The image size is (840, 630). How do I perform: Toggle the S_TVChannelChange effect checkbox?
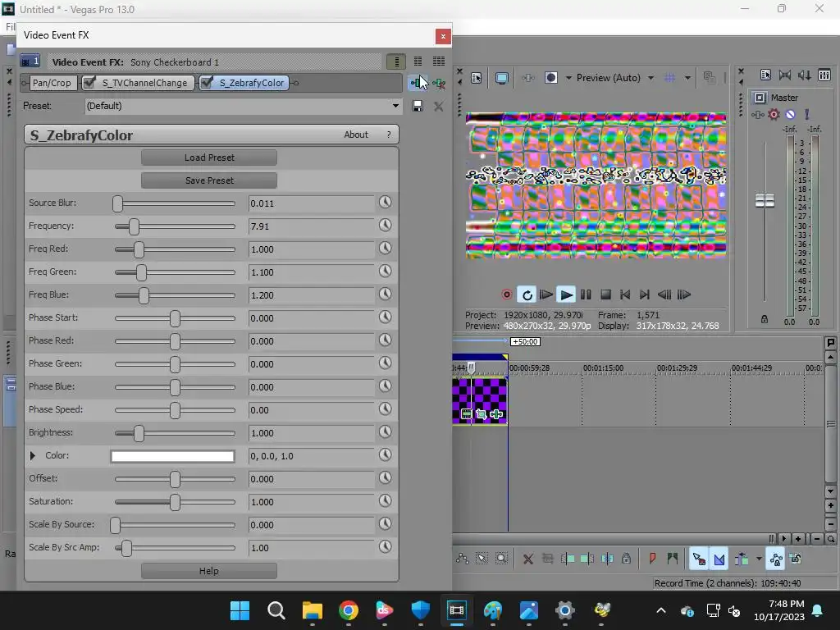[89, 82]
